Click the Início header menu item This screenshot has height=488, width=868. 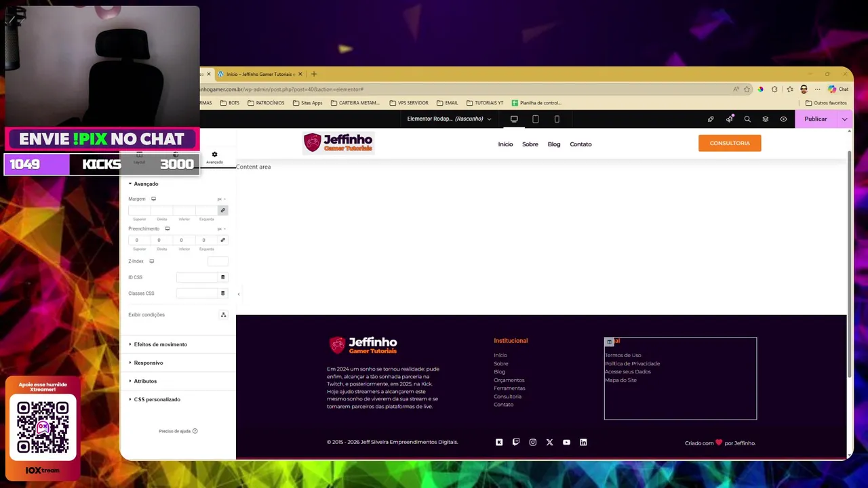tap(505, 144)
